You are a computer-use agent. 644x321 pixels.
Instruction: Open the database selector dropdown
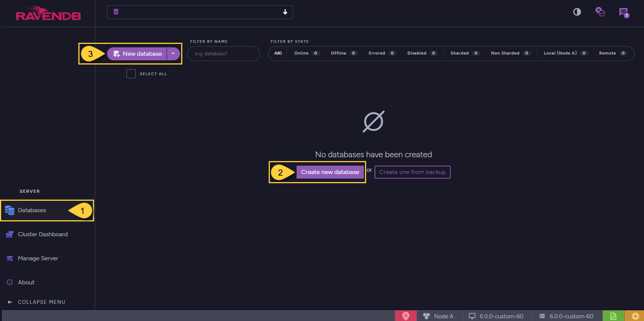[x=200, y=12]
